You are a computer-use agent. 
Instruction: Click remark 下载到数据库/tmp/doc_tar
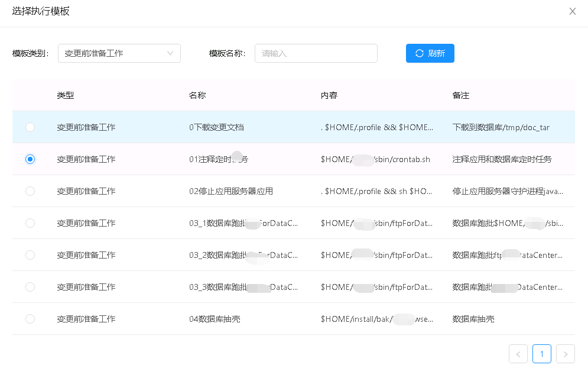pyautogui.click(x=501, y=127)
